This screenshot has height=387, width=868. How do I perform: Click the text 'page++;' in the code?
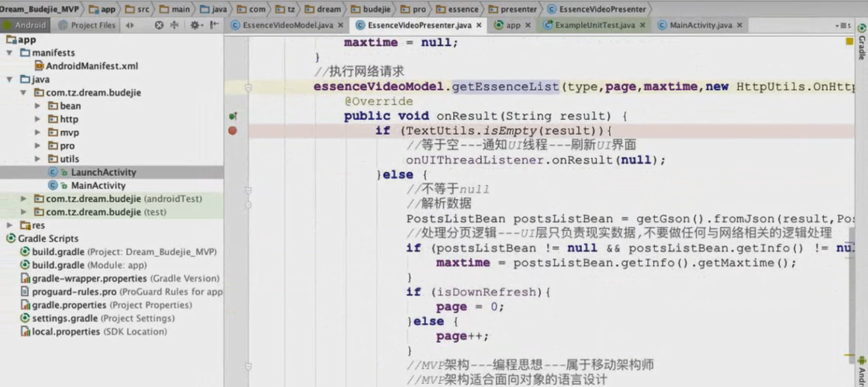(x=462, y=336)
